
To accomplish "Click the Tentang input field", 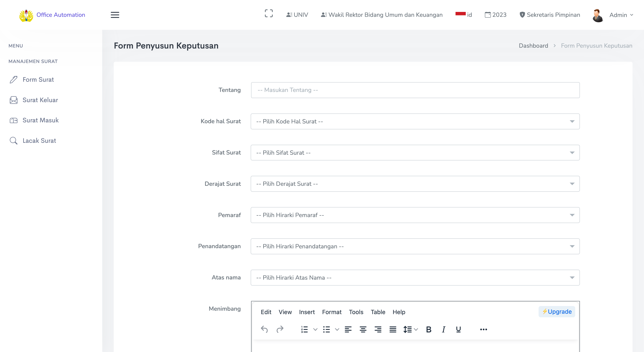I will (x=415, y=90).
